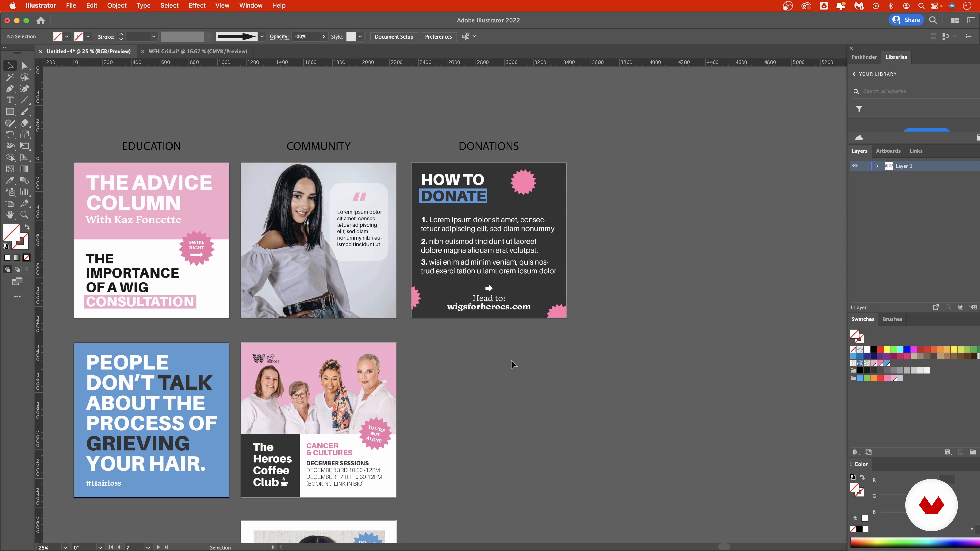The width and height of the screenshot is (980, 551).
Task: Select the Column Graph tool
Action: (25, 192)
